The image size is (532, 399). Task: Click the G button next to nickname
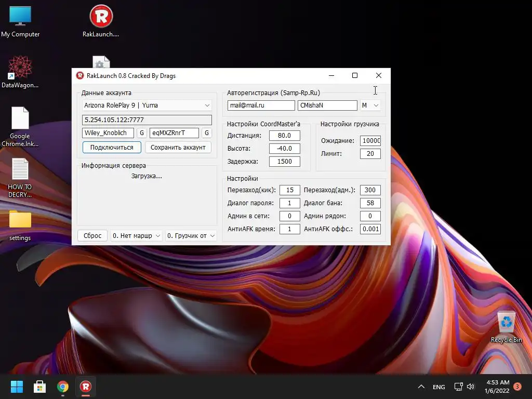coord(142,133)
